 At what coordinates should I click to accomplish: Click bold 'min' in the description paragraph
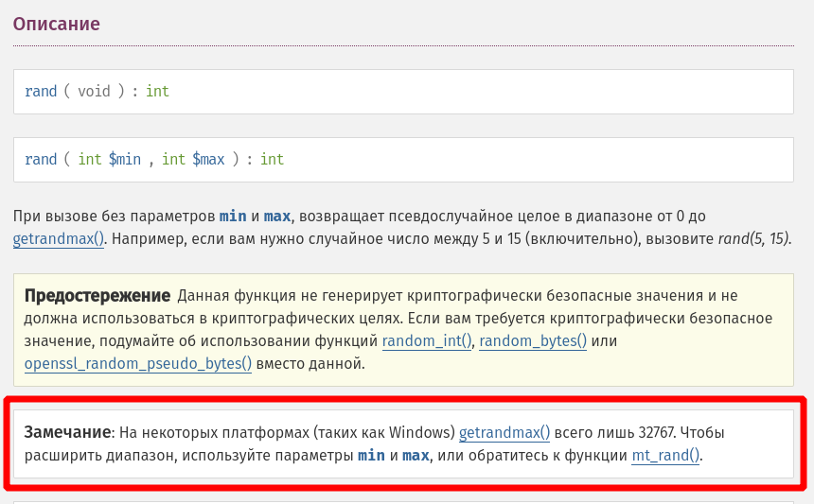point(233,216)
